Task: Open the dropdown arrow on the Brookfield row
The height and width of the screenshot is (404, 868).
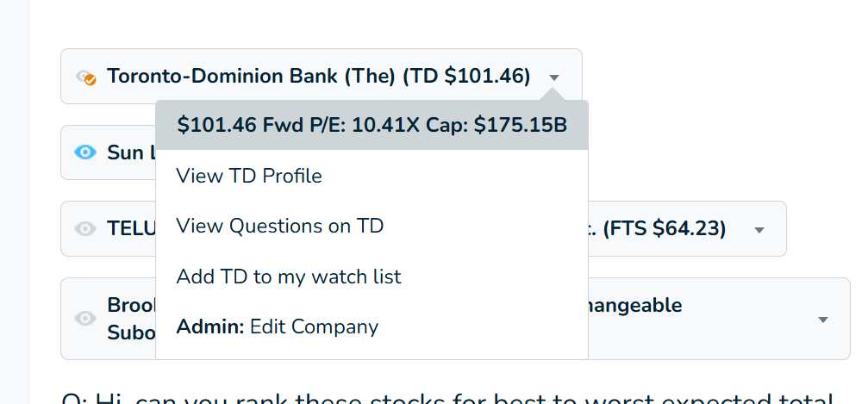Action: point(822,319)
